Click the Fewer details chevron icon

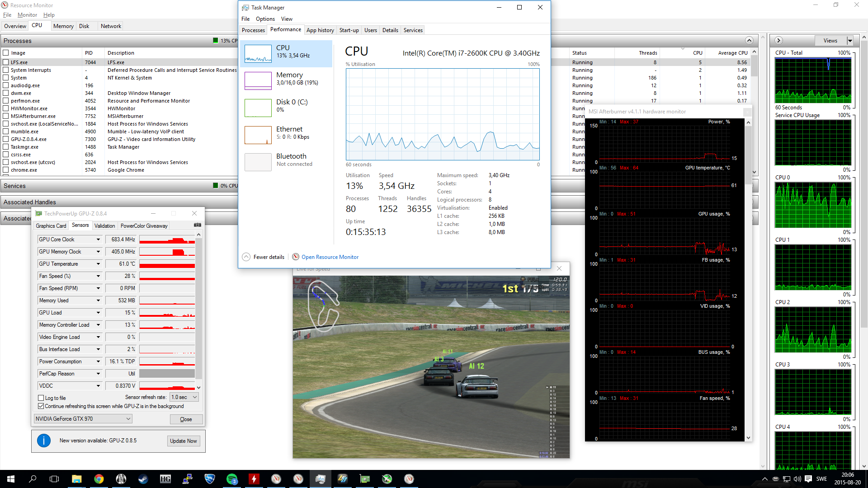(x=246, y=257)
